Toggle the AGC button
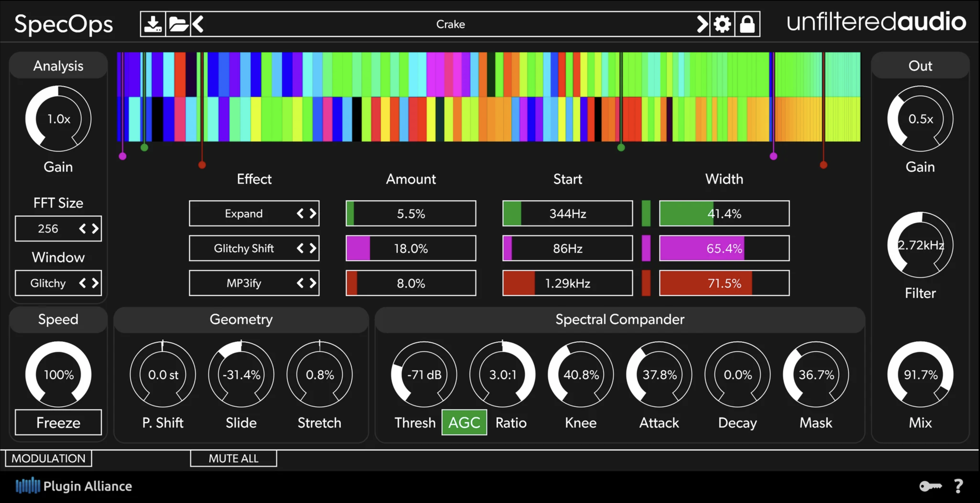This screenshot has width=980, height=503. pos(464,422)
